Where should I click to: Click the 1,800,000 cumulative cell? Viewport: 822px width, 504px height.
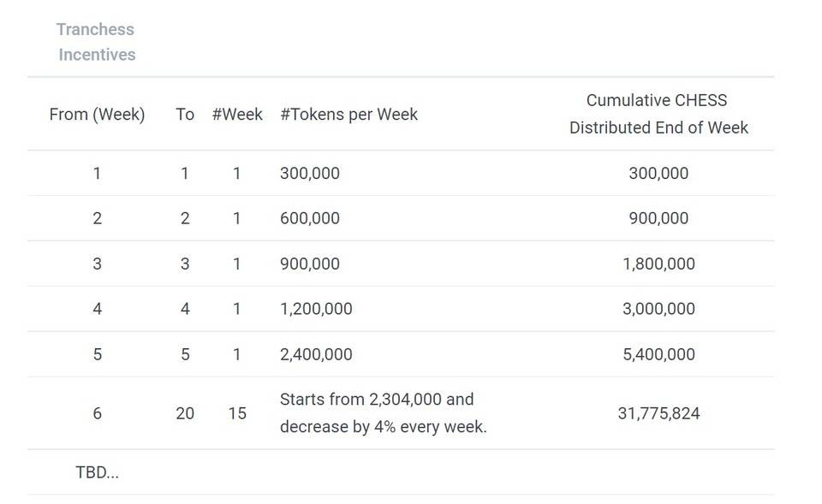click(x=658, y=264)
